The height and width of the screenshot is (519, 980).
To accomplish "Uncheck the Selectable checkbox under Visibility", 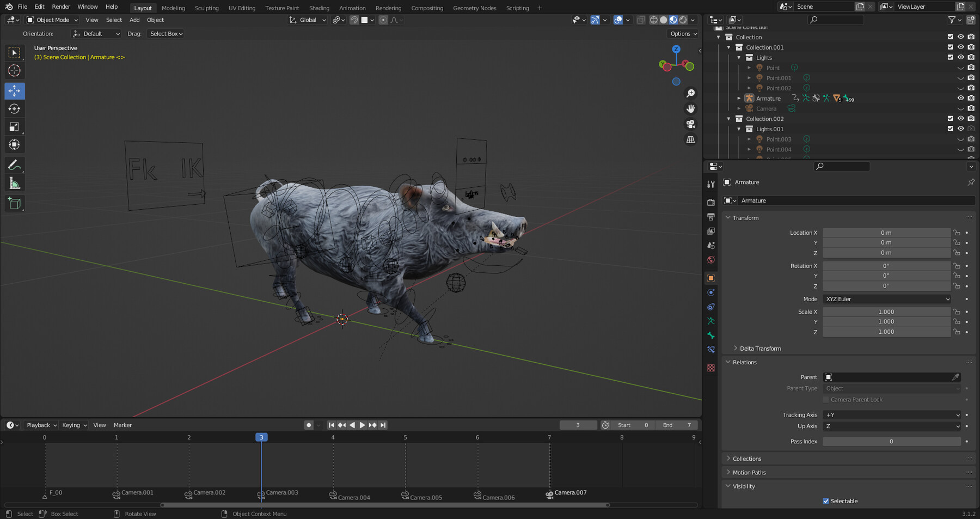I will [x=825, y=500].
